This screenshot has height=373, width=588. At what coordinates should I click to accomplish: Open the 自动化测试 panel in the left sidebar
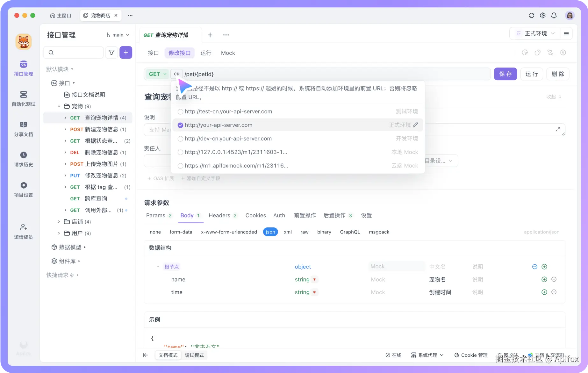(x=23, y=99)
